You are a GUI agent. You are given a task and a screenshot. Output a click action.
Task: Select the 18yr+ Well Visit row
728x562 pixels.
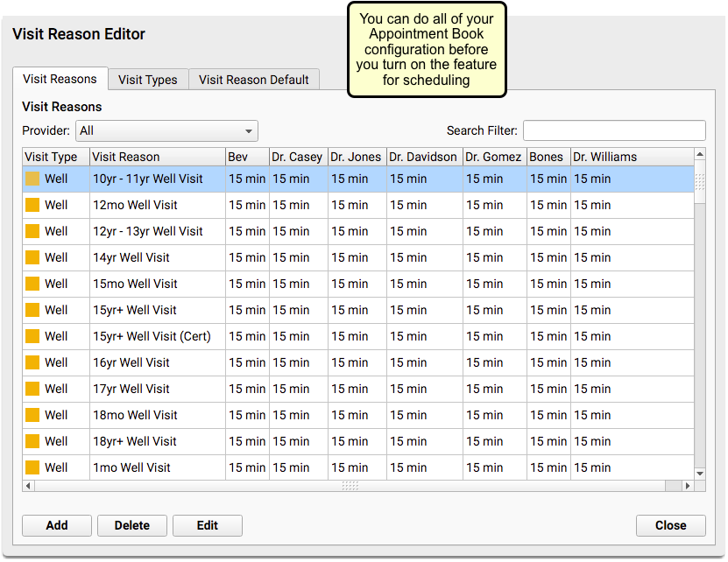tap(358, 441)
